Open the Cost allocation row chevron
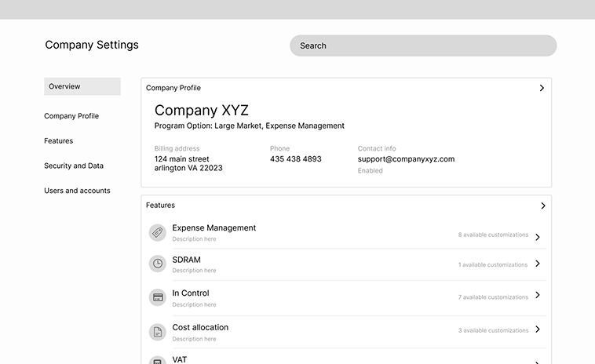Viewport: 595px width, 364px height. [538, 330]
